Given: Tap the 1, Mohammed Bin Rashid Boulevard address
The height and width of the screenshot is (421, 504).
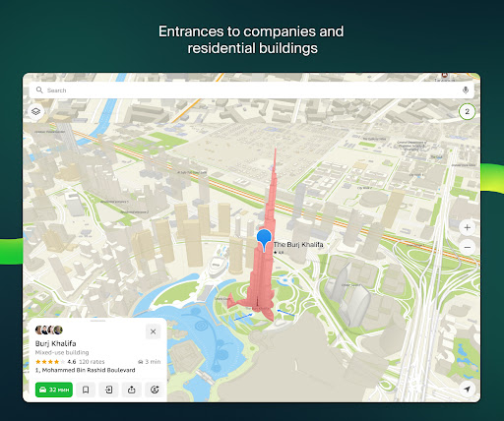Looking at the screenshot, I should [86, 370].
